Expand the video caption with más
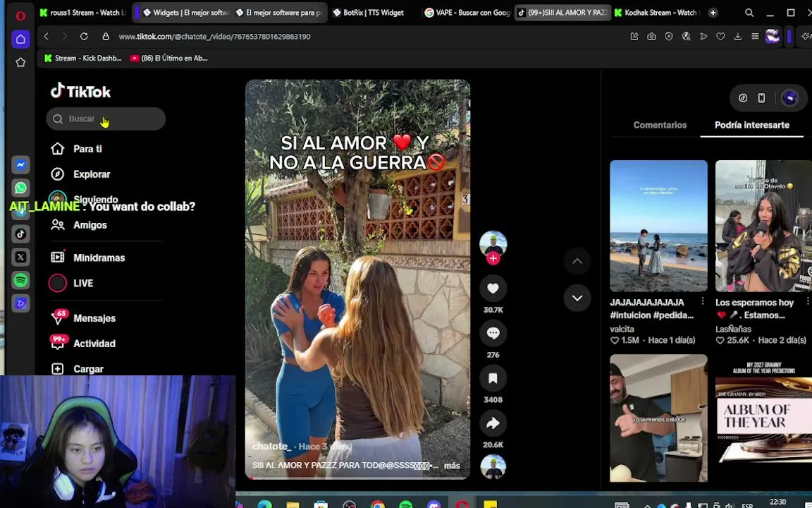 coord(452,466)
